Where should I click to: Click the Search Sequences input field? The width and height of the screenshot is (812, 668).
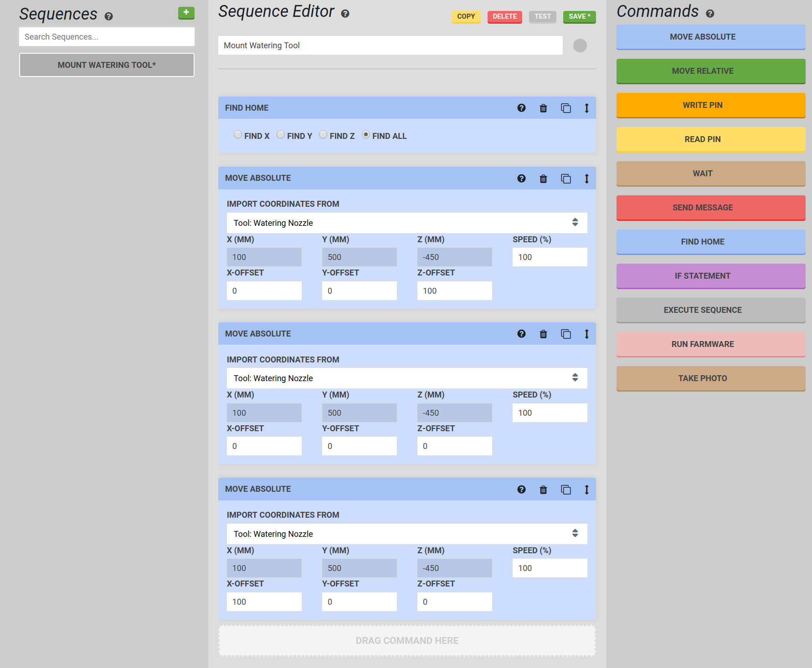pos(107,37)
